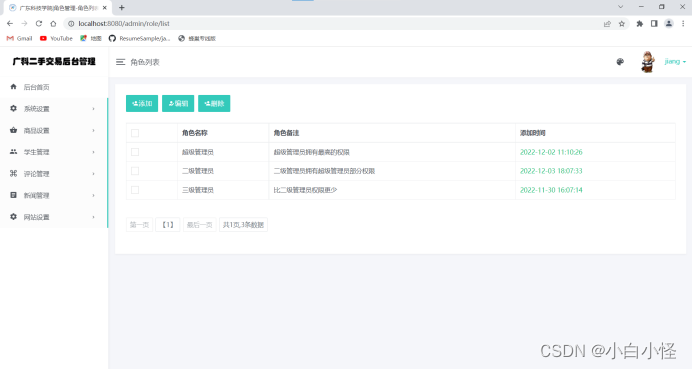Viewport: 692px width, 369px height.
Task: Open a new browser tab
Action: pyautogui.click(x=122, y=8)
